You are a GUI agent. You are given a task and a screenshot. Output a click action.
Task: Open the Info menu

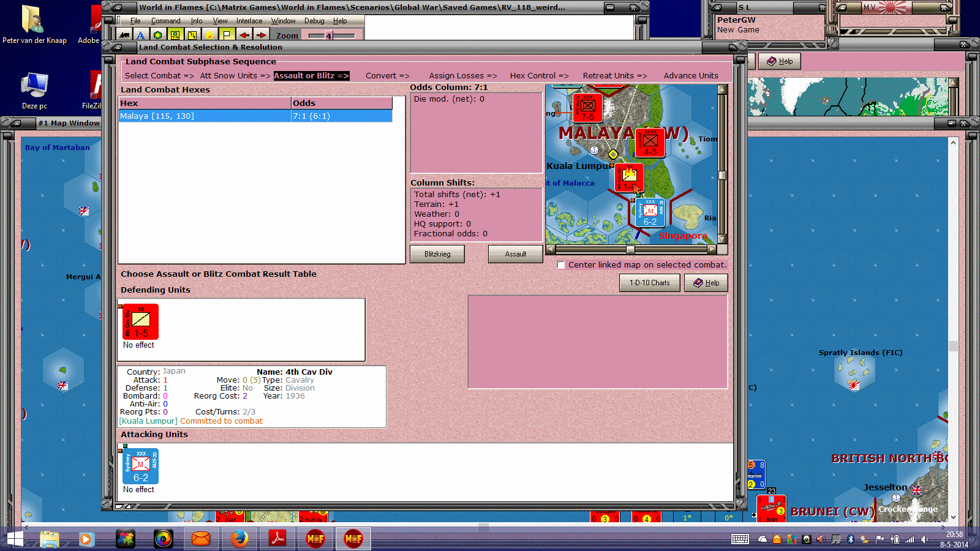(x=196, y=21)
